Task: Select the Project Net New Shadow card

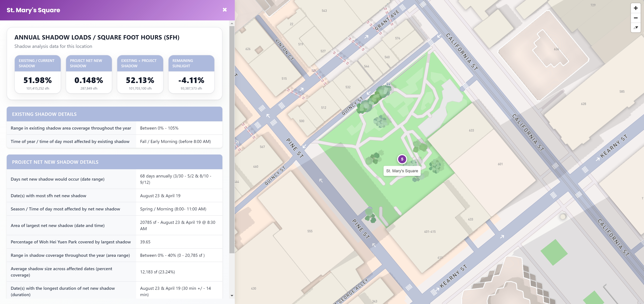Action: click(x=89, y=74)
